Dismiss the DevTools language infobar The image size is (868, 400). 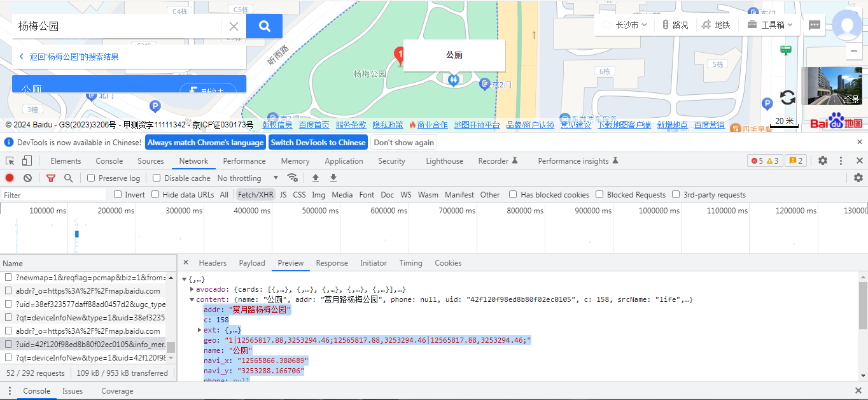point(860,142)
